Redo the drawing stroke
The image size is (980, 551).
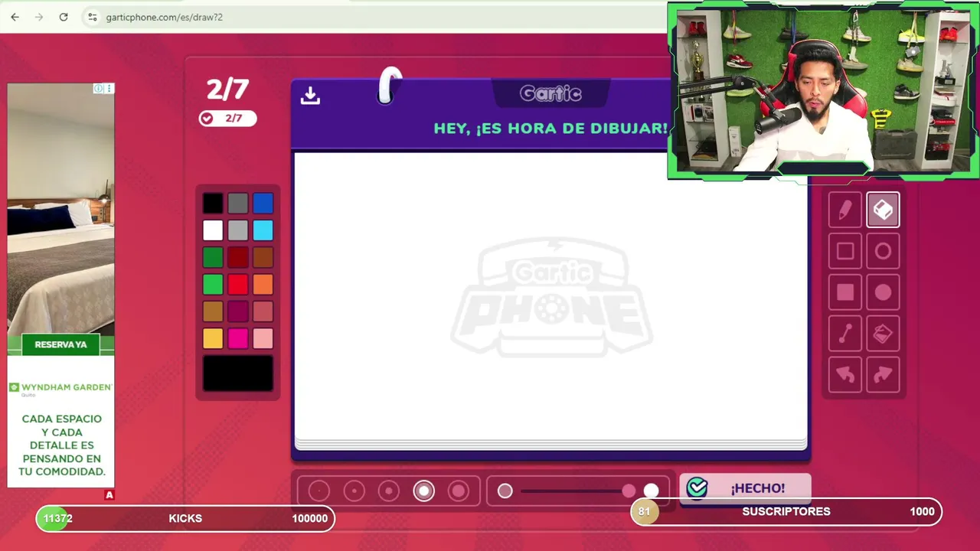(x=883, y=375)
